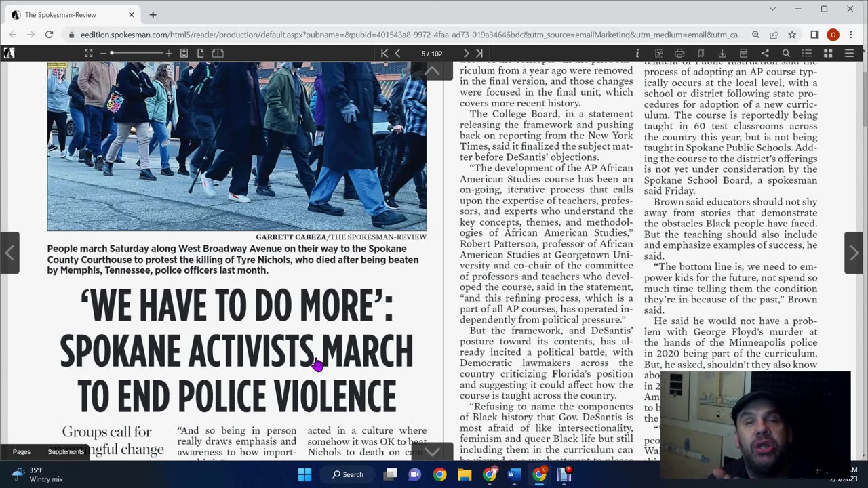Jump to the last page
This screenshot has height=488, width=868.
click(x=479, y=53)
